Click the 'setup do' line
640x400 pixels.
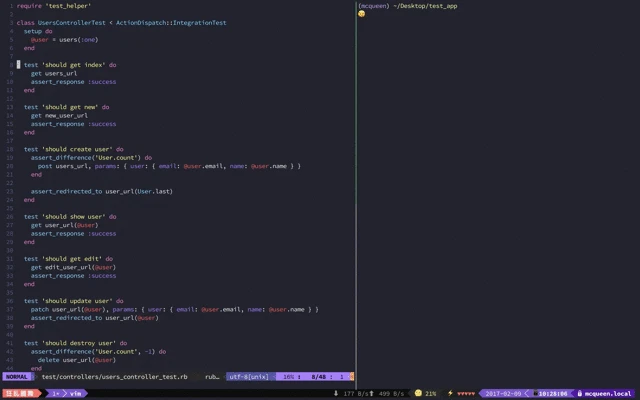click(x=38, y=31)
